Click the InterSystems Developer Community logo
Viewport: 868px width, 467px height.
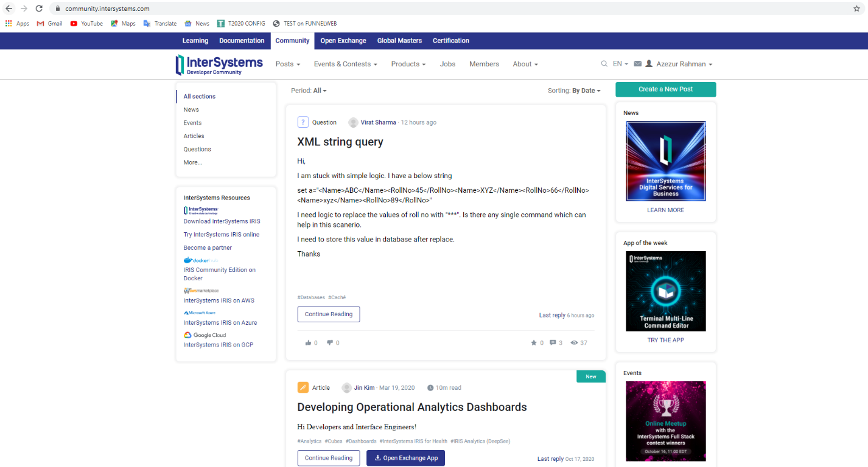[219, 64]
